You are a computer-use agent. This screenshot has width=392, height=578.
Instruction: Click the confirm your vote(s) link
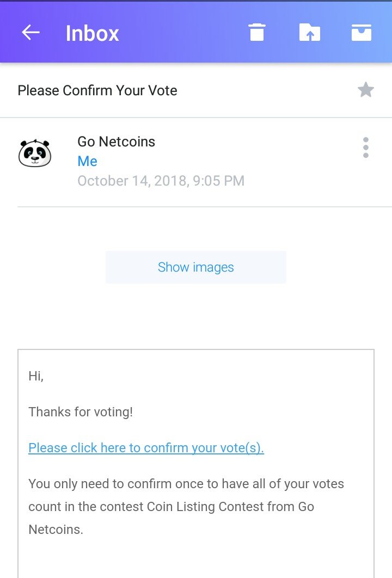(146, 448)
